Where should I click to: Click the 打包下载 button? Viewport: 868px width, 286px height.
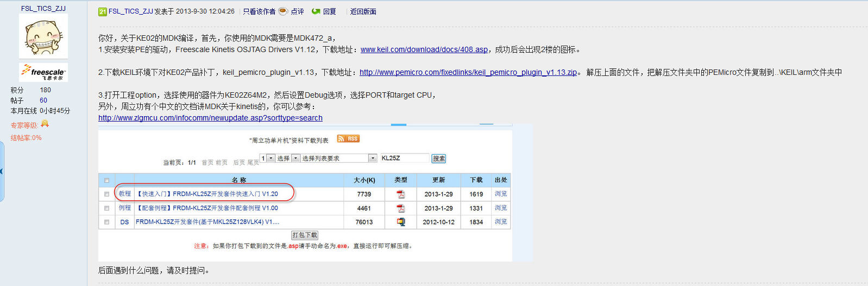click(x=305, y=235)
